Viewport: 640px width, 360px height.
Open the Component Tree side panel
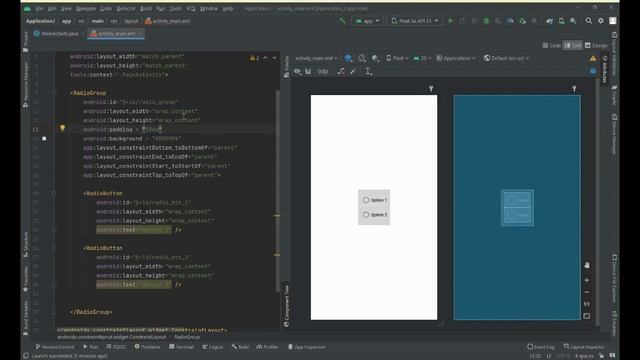(287, 306)
